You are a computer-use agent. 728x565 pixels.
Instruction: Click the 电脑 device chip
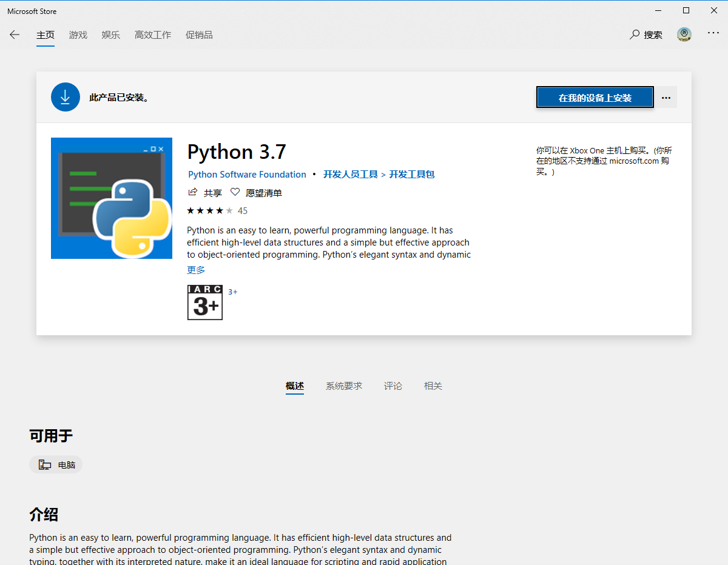pos(56,465)
